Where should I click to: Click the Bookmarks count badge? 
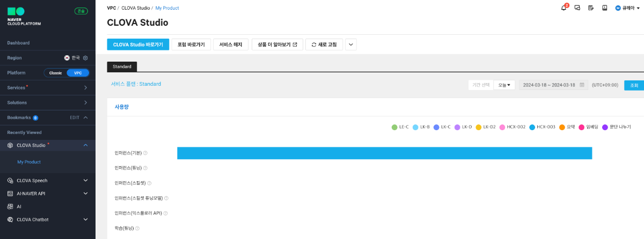(x=35, y=117)
